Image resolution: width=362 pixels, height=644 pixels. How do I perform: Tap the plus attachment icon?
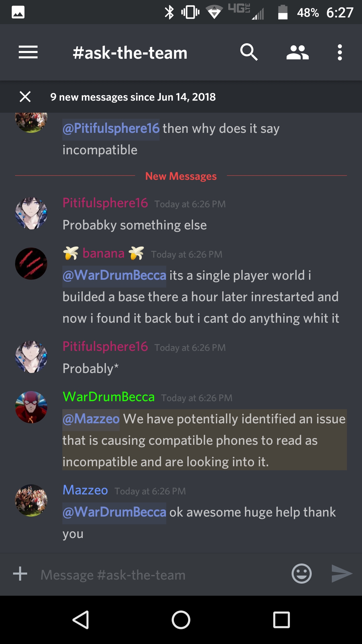tap(20, 574)
